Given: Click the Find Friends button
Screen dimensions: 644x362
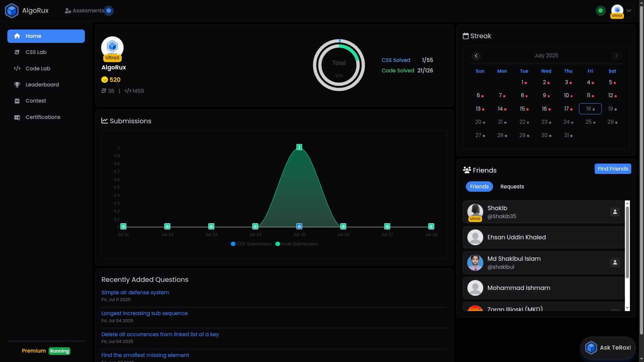Looking at the screenshot, I should tap(613, 169).
